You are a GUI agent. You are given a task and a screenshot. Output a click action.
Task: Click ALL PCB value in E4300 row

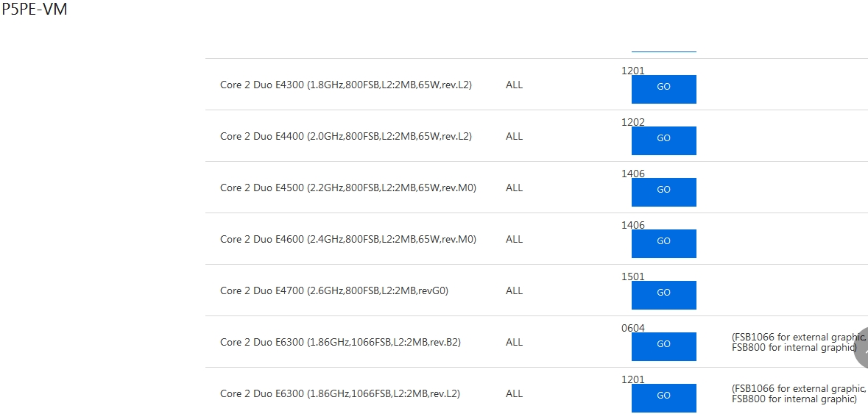pos(515,85)
